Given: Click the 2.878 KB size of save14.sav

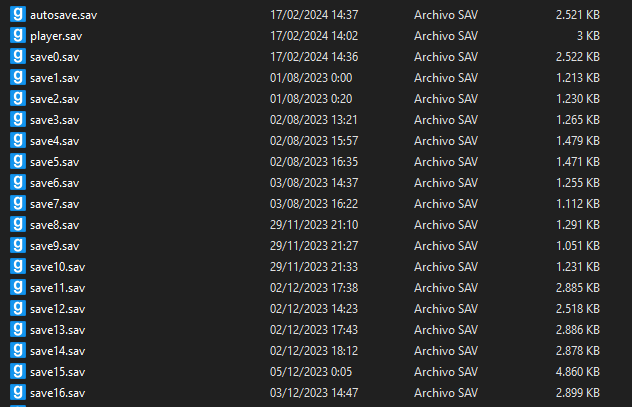Looking at the screenshot, I should 577,350.
